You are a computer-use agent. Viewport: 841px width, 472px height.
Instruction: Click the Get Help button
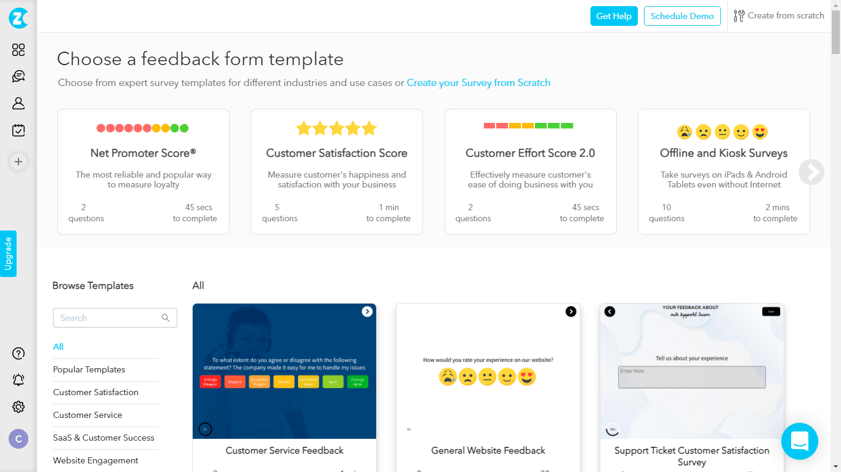tap(614, 16)
